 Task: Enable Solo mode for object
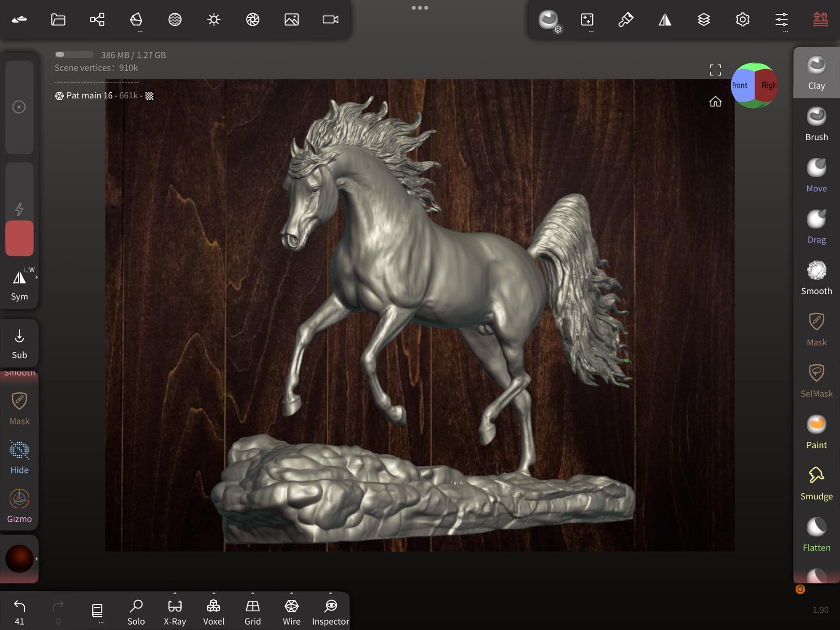(x=136, y=611)
